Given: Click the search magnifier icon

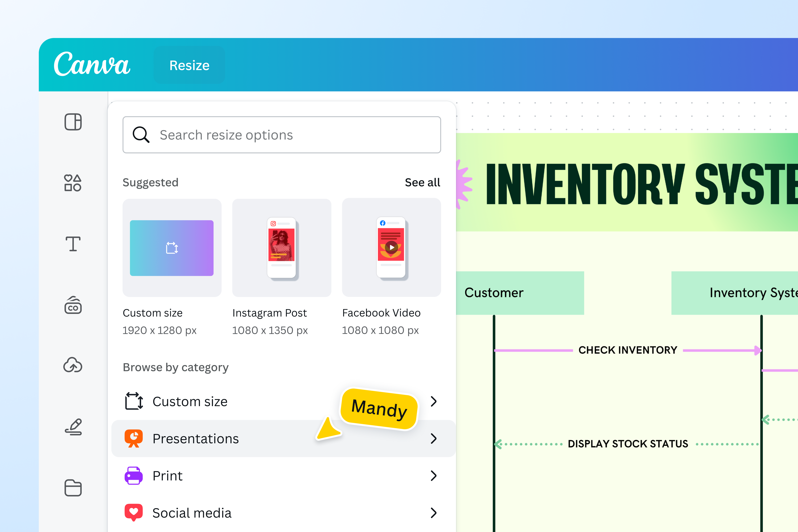Looking at the screenshot, I should [x=141, y=135].
